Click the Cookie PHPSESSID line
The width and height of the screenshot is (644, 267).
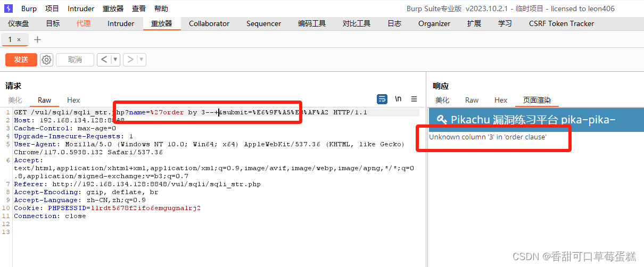(x=108, y=208)
